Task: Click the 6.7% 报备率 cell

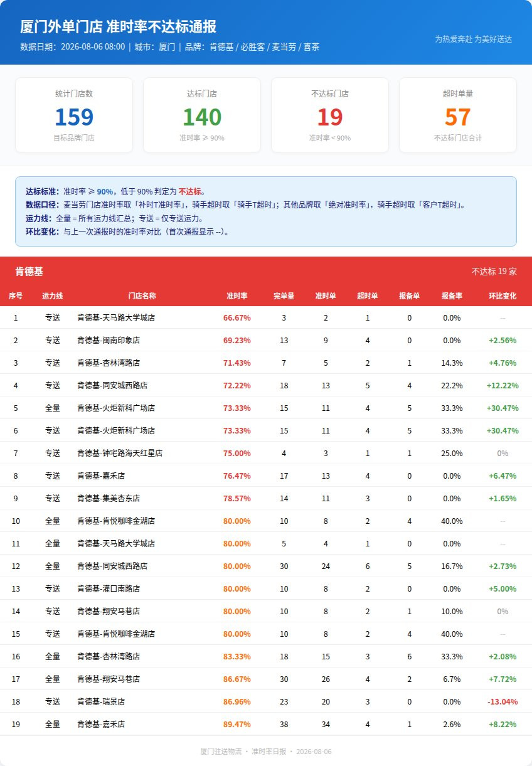Action: [x=452, y=679]
